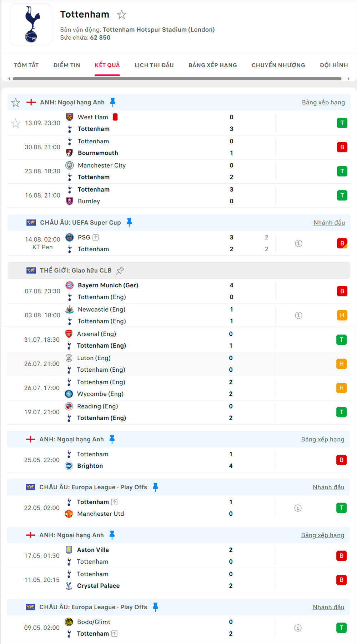Click the UEFA Super Cup pin icon
Image resolution: width=357 pixels, height=644 pixels.
coord(129,223)
